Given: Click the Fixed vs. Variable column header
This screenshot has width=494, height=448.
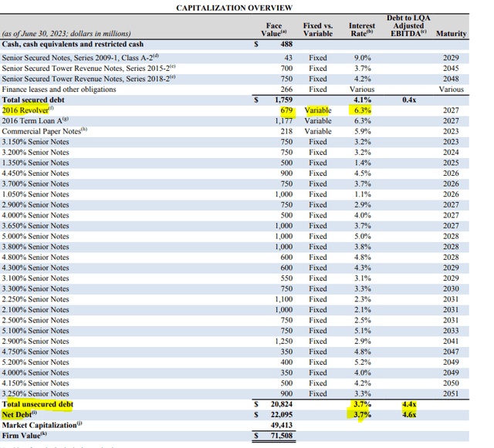Looking at the screenshot, I should pyautogui.click(x=318, y=29).
